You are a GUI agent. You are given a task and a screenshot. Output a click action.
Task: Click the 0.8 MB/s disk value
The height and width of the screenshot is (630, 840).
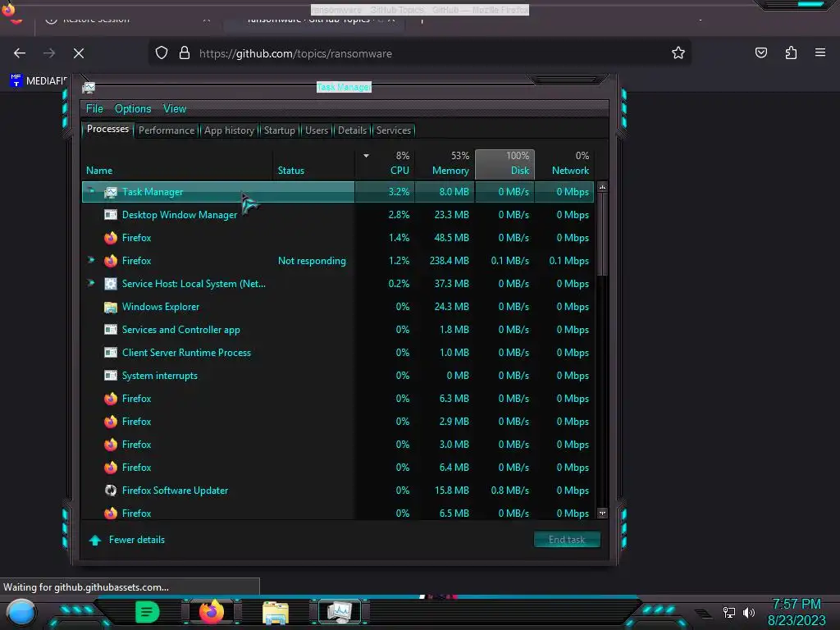(x=510, y=491)
